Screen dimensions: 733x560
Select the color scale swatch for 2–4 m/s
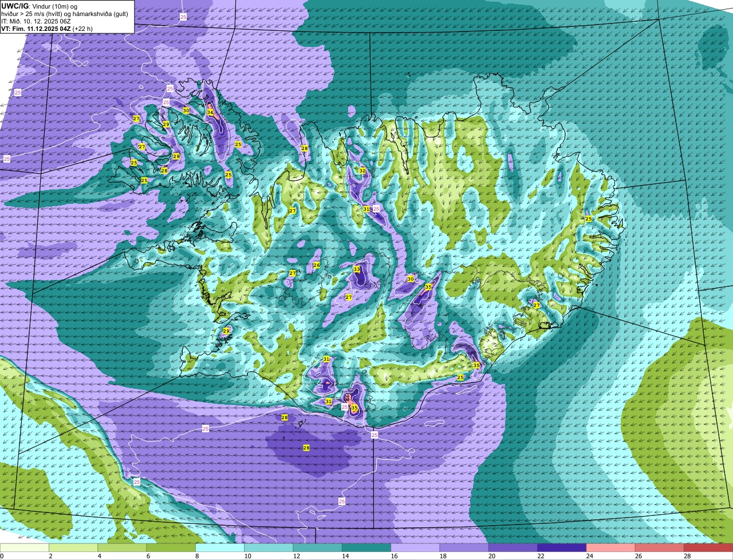pos(73,547)
